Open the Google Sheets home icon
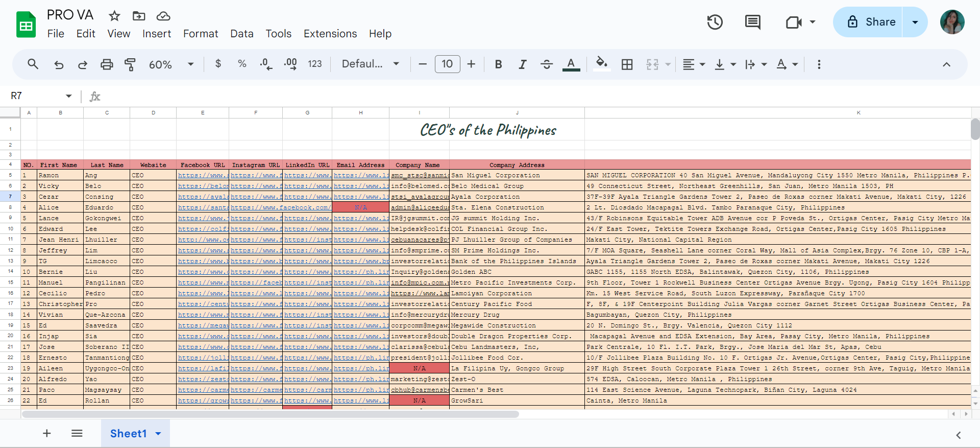 point(26,25)
